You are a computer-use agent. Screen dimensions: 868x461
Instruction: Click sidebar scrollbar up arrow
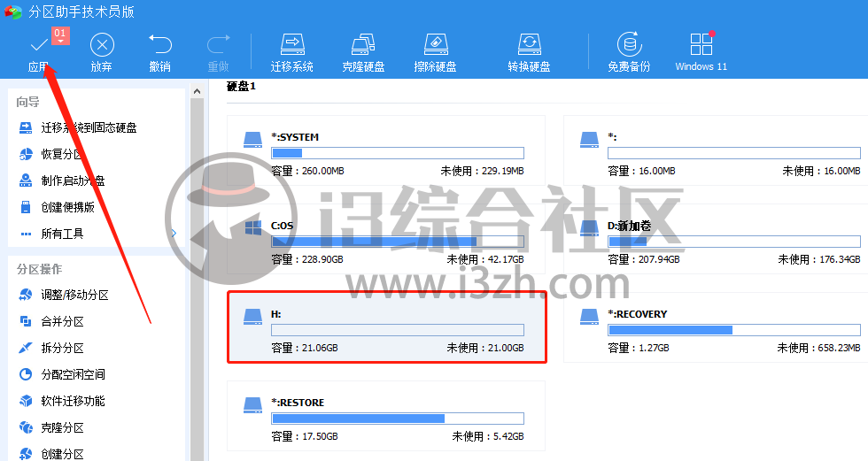point(197,91)
